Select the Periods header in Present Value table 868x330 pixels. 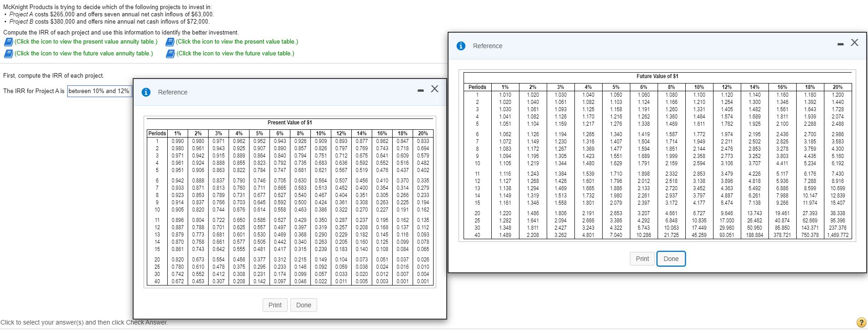click(157, 133)
